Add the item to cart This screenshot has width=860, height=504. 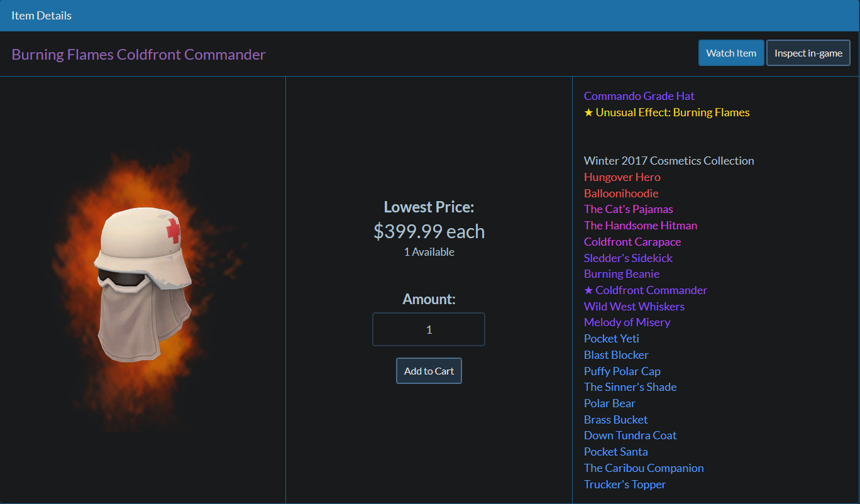click(x=429, y=371)
